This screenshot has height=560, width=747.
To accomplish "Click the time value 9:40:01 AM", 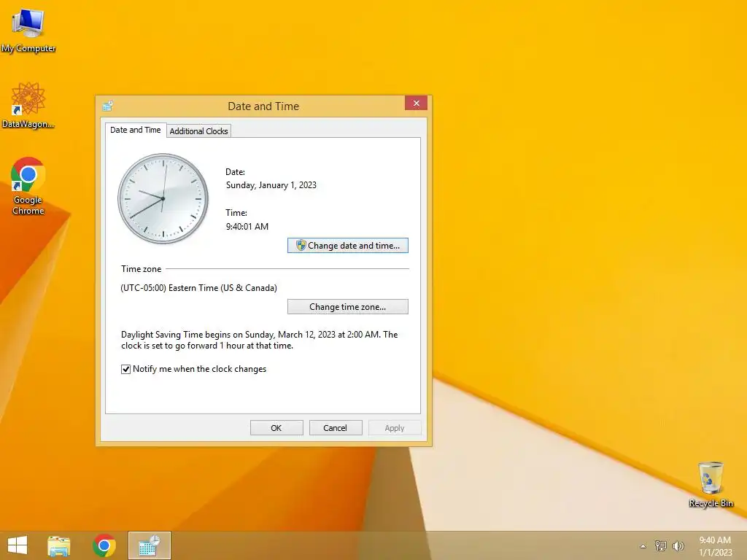I will pyautogui.click(x=247, y=227).
